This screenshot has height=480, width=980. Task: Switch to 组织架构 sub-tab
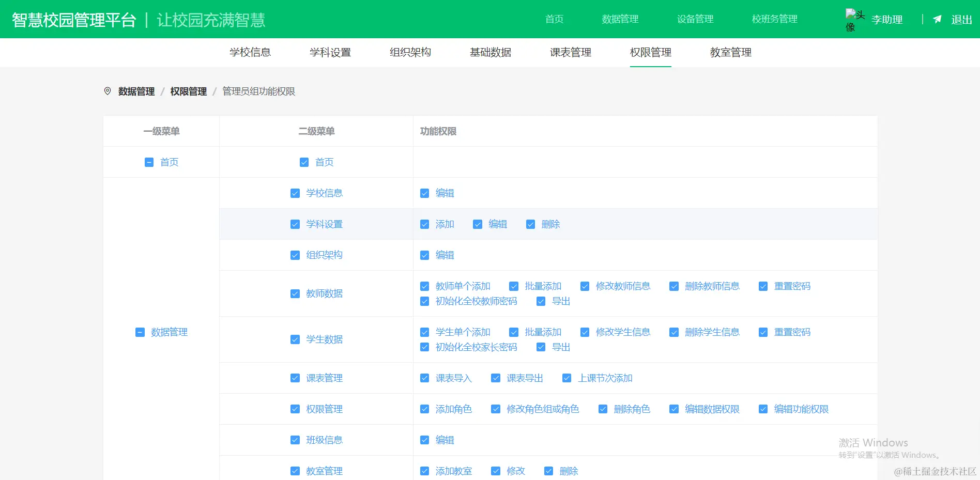pos(410,52)
